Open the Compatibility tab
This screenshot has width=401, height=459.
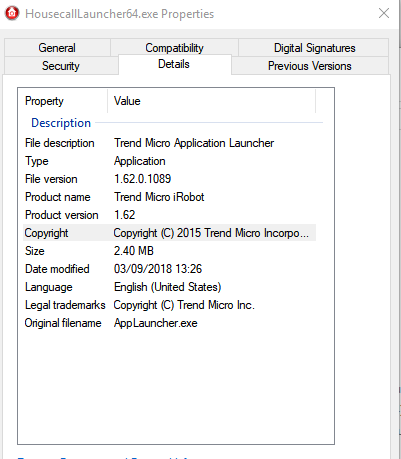[174, 48]
